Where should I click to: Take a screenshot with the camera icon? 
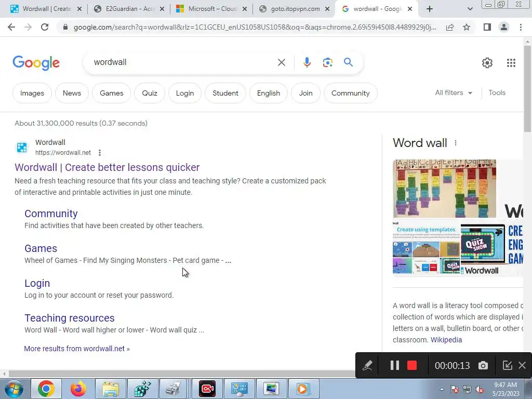(483, 365)
